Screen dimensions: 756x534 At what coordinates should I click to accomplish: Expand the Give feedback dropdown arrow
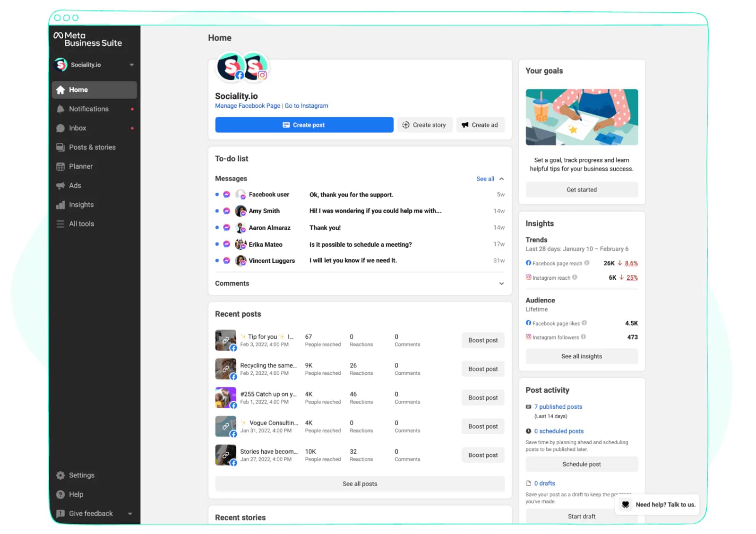point(130,514)
